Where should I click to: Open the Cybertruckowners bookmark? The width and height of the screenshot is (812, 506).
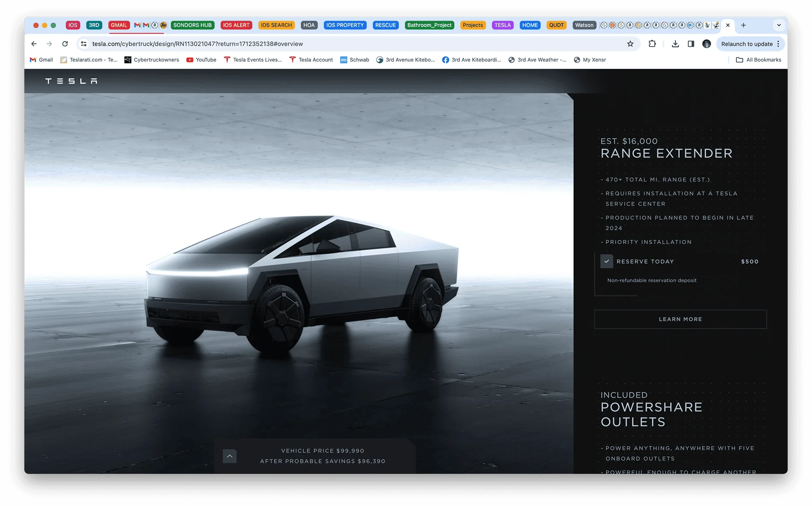point(152,60)
